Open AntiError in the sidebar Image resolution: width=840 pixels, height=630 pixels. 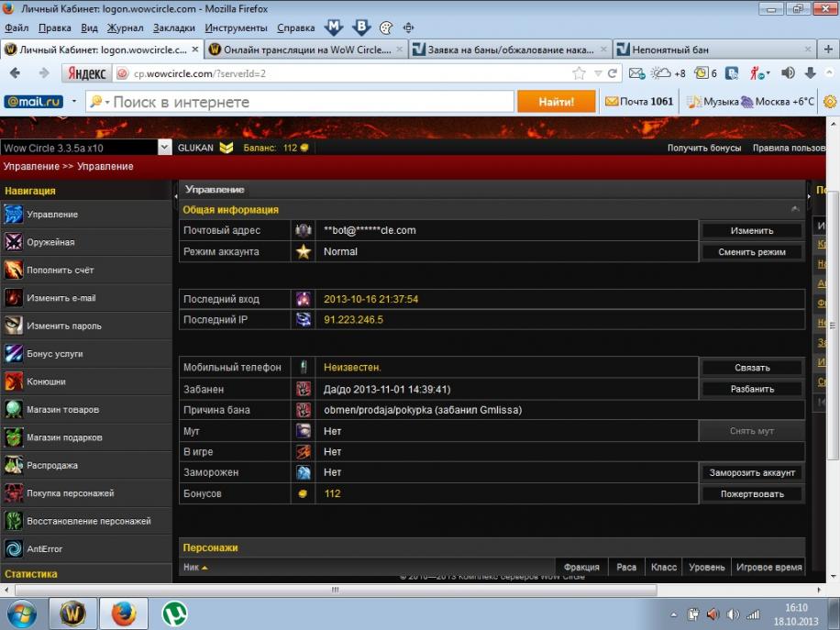(44, 548)
